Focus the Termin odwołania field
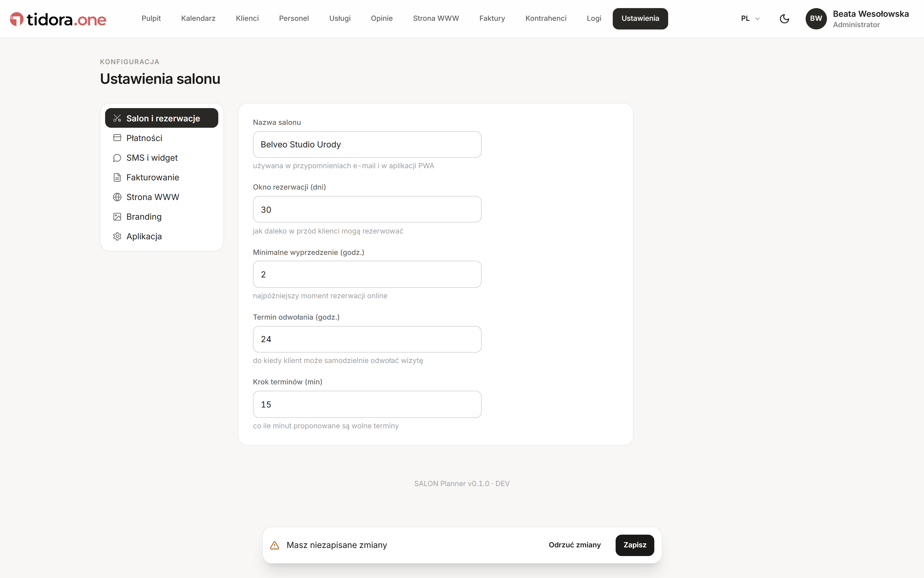The image size is (924, 578). coord(367,340)
